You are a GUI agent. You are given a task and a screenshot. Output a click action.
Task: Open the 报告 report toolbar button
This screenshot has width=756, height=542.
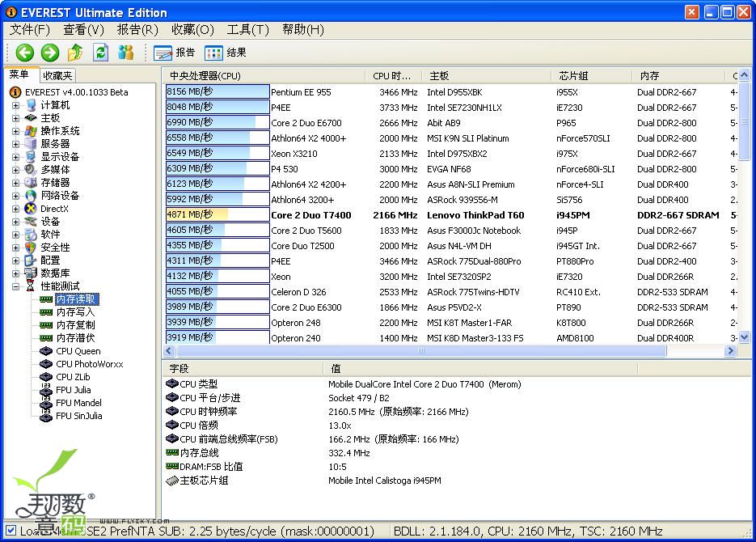174,53
